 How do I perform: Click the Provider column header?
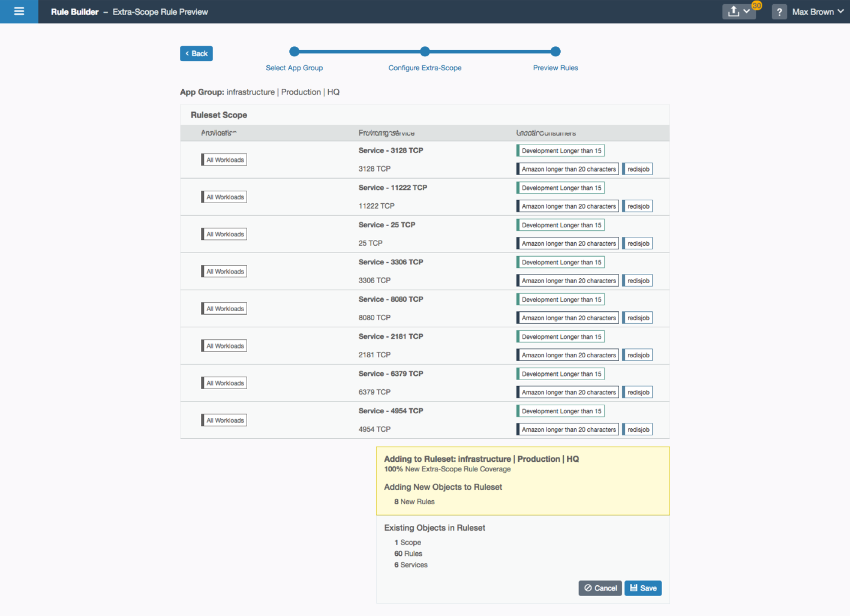(x=219, y=133)
